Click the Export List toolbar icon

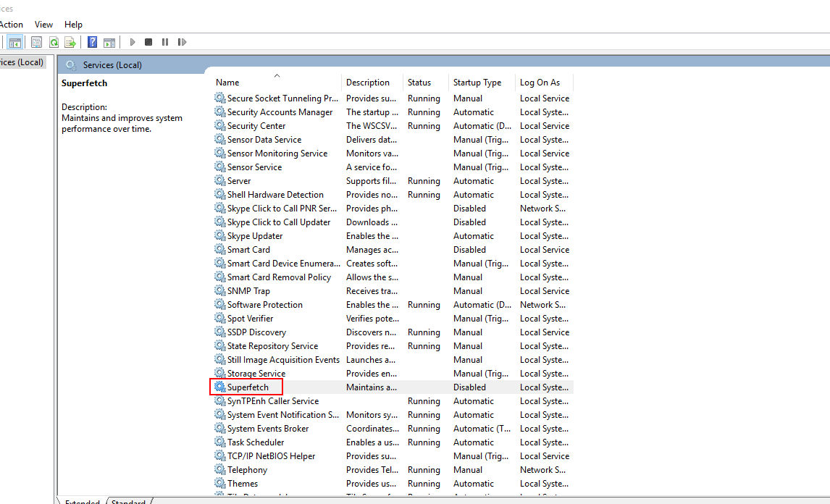pyautogui.click(x=70, y=42)
